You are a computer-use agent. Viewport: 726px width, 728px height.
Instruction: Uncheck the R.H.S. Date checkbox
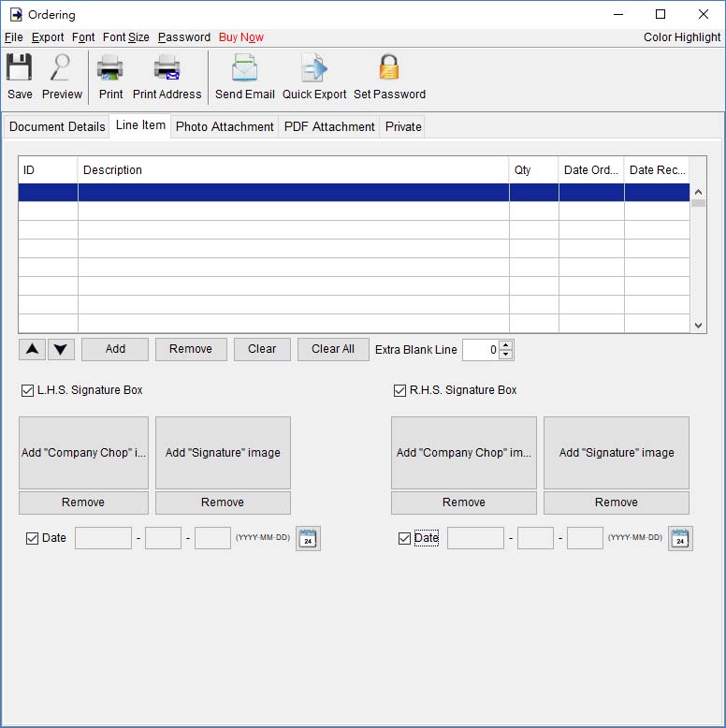pos(404,539)
